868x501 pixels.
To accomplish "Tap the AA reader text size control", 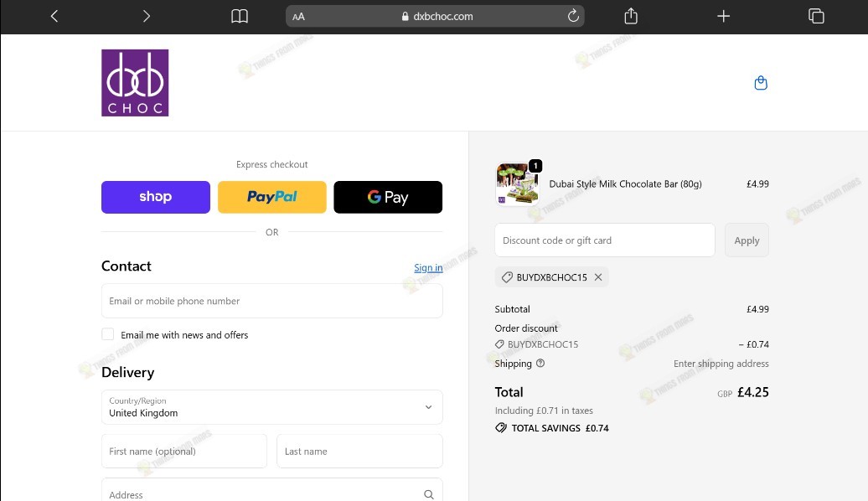I will point(298,17).
